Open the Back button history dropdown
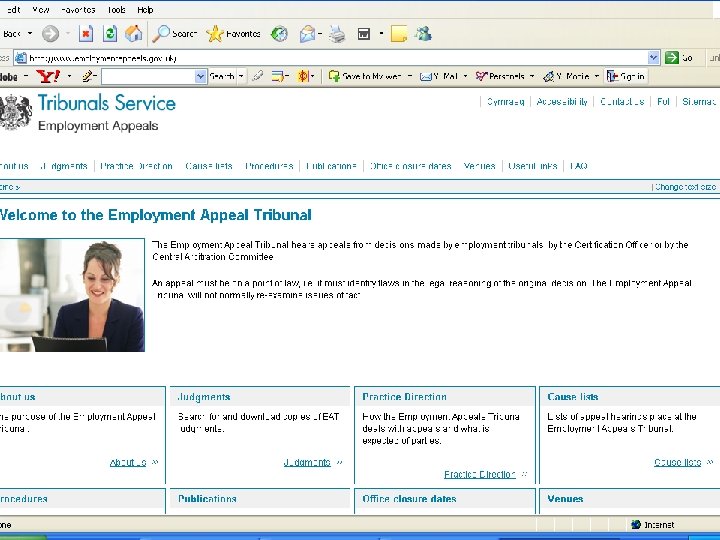The height and width of the screenshot is (540, 720). pyautogui.click(x=30, y=34)
